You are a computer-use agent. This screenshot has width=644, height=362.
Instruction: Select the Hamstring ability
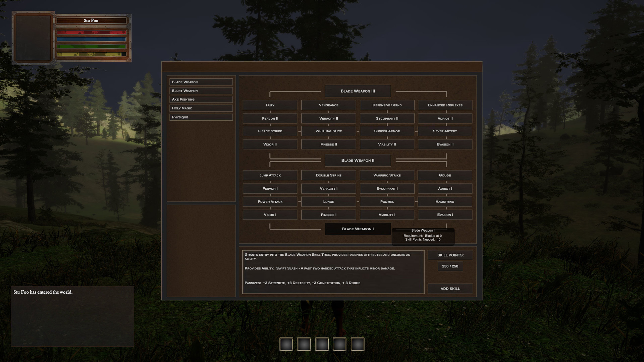(445, 202)
